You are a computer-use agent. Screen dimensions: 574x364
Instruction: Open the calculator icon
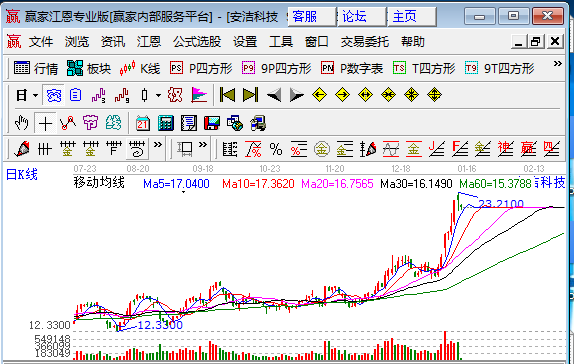166,123
